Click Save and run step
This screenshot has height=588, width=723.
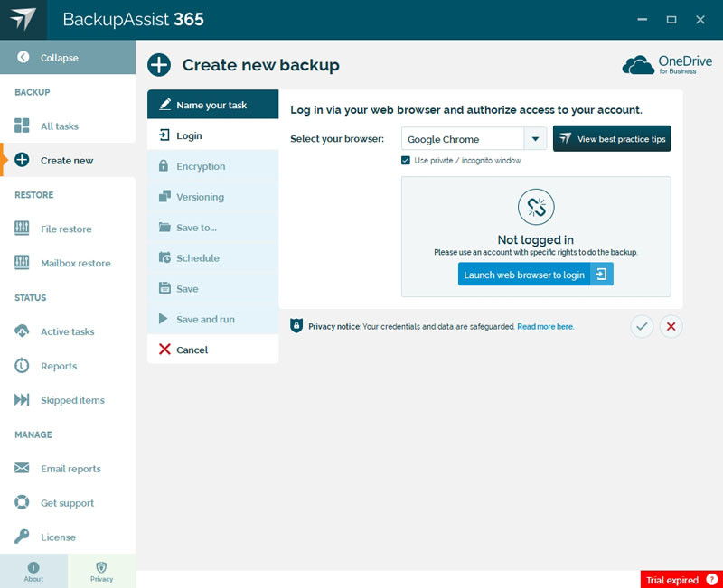coord(212,319)
